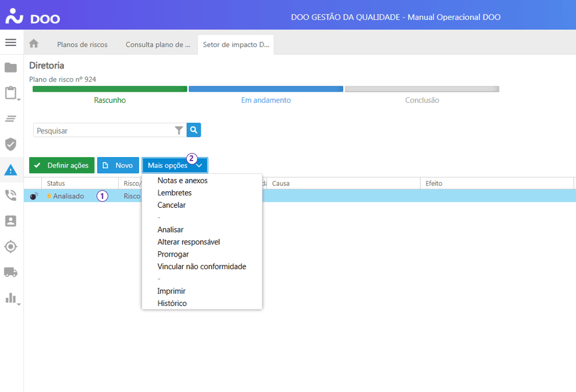Click Vincular não conformidade option

201,266
